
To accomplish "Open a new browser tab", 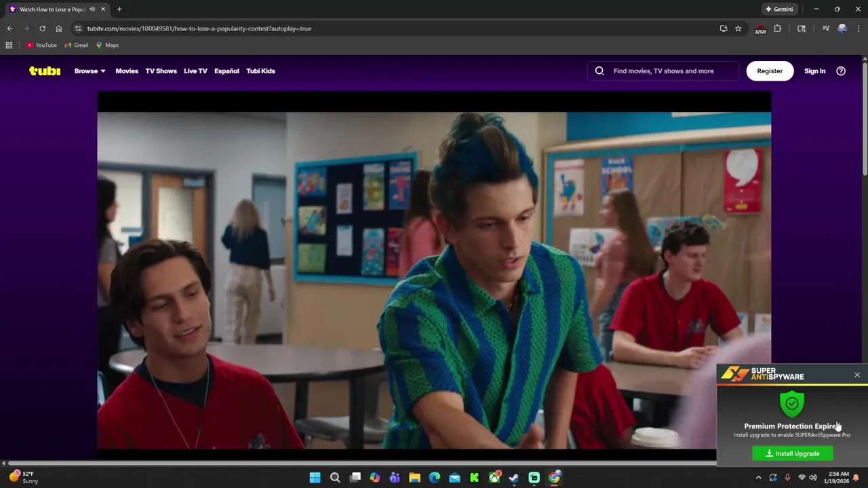I will point(119,9).
